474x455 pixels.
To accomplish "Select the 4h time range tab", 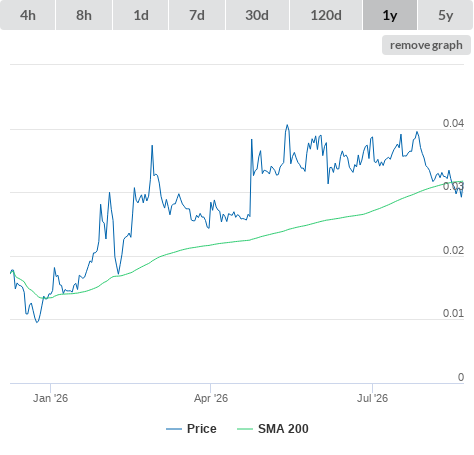I will [28, 15].
